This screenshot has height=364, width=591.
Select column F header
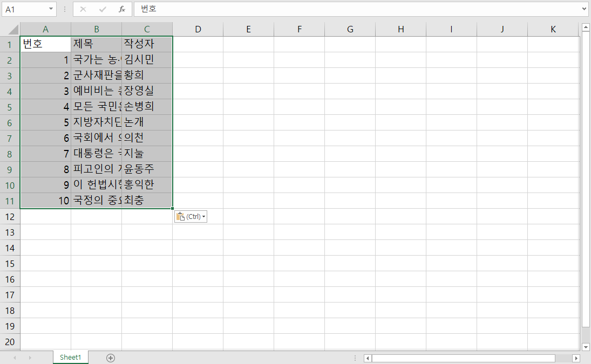click(299, 29)
